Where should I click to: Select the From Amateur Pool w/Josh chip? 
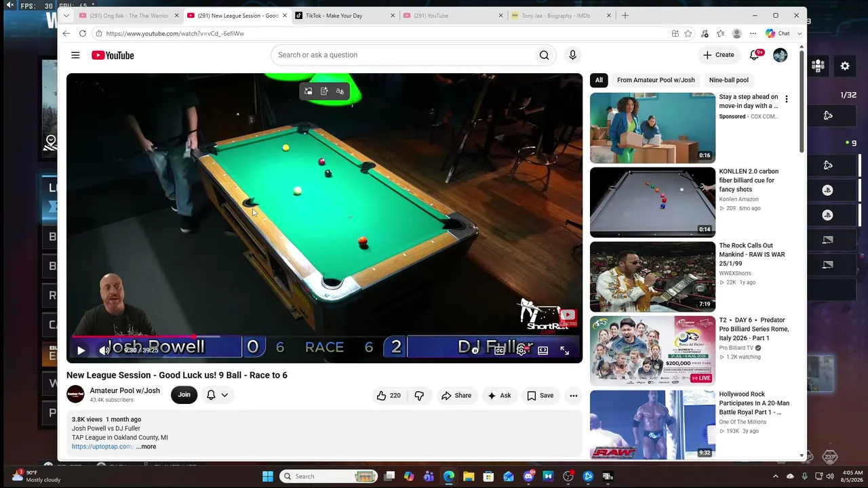[656, 80]
